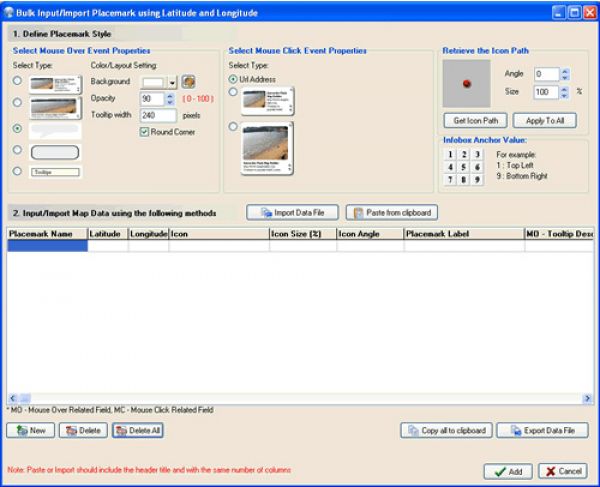This screenshot has height=487, width=600.
Task: Increase the icon Size value
Action: 564,89
